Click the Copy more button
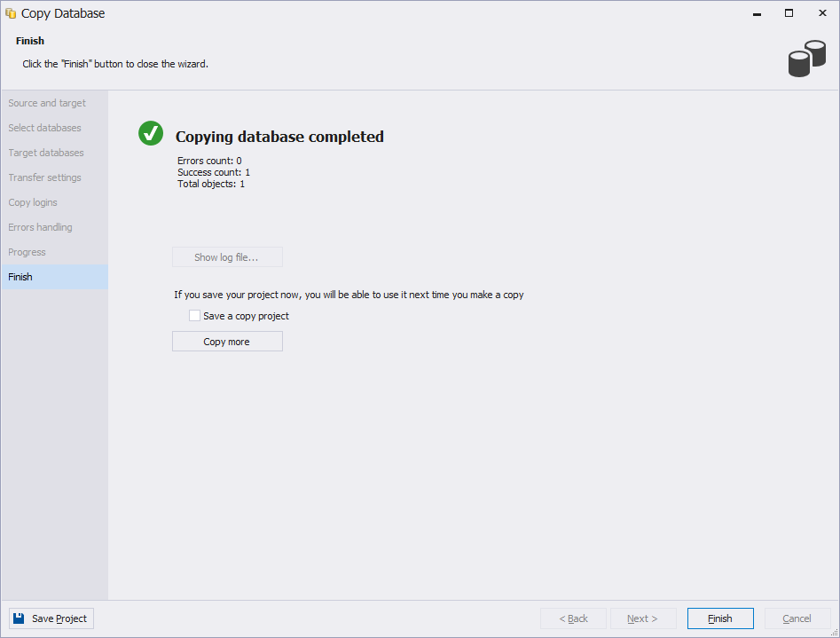Viewport: 840px width, 638px height. 227,342
